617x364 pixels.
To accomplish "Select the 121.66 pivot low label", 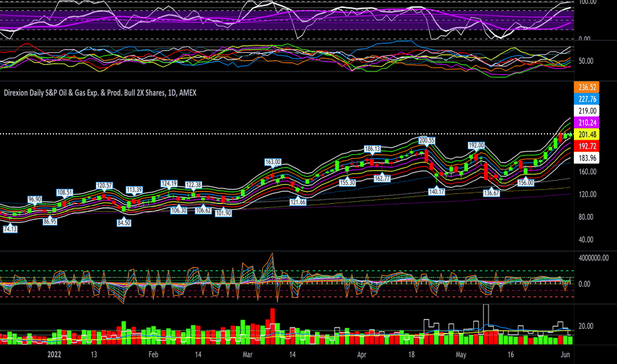I will (x=297, y=202).
